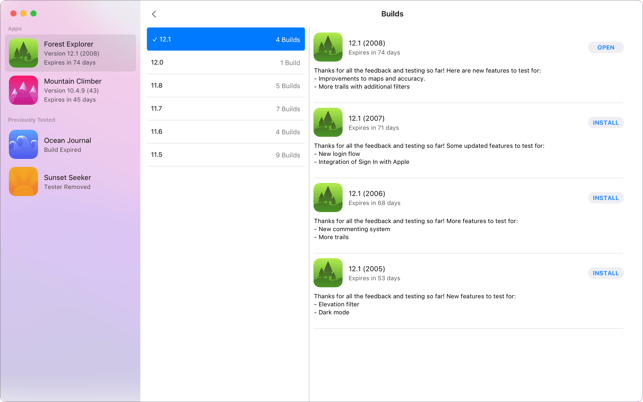The width and height of the screenshot is (643, 402).
Task: Open Ocean Journal app icon
Action: point(23,144)
